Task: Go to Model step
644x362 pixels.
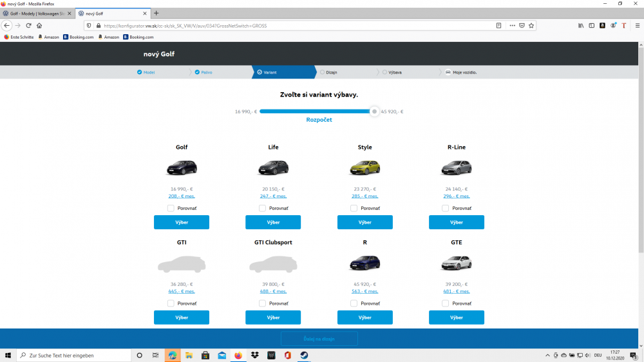Action: [x=146, y=72]
